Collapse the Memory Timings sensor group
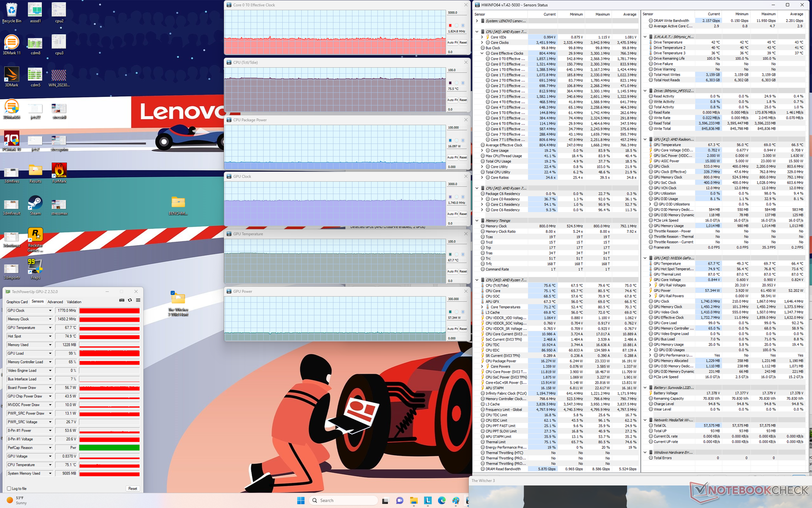Image resolution: width=812 pixels, height=508 pixels. 477,221
